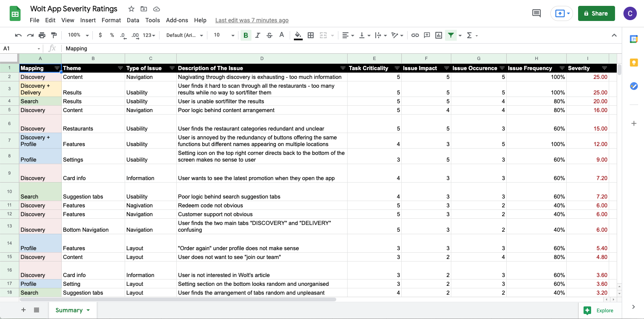Open more number formats (123)
Image resolution: width=644 pixels, height=319 pixels.
click(x=149, y=35)
